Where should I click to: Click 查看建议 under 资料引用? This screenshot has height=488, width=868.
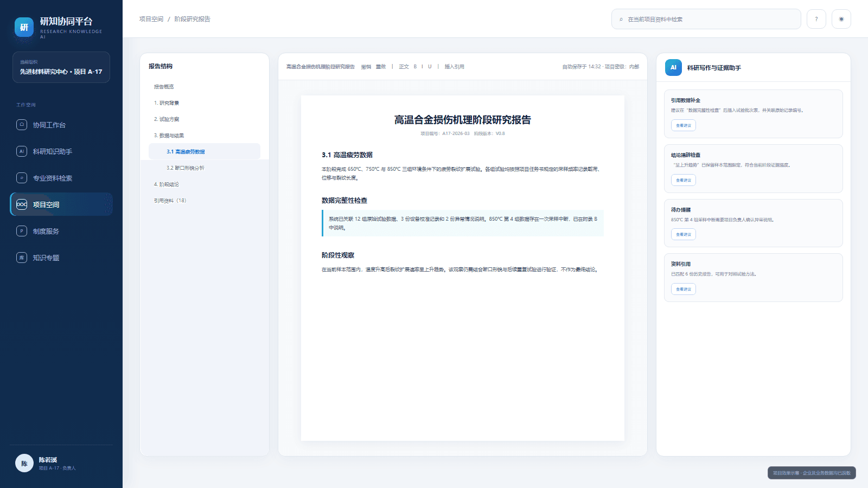pos(684,289)
